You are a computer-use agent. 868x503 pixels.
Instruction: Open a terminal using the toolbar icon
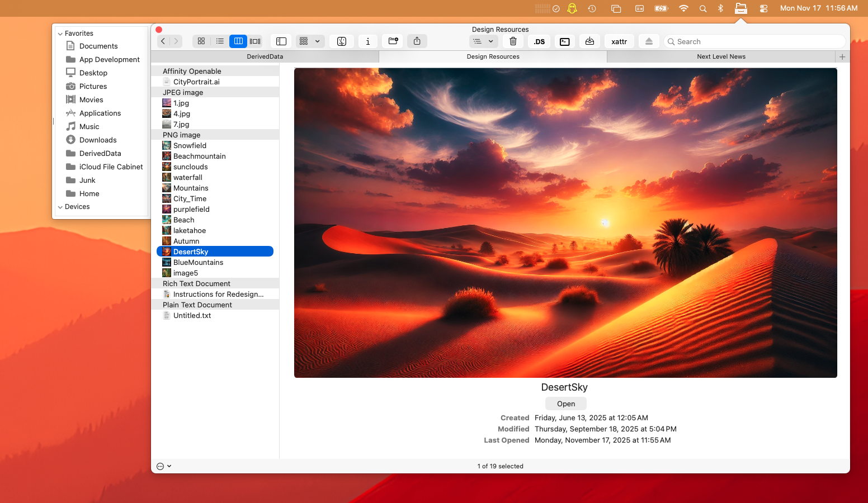(564, 41)
